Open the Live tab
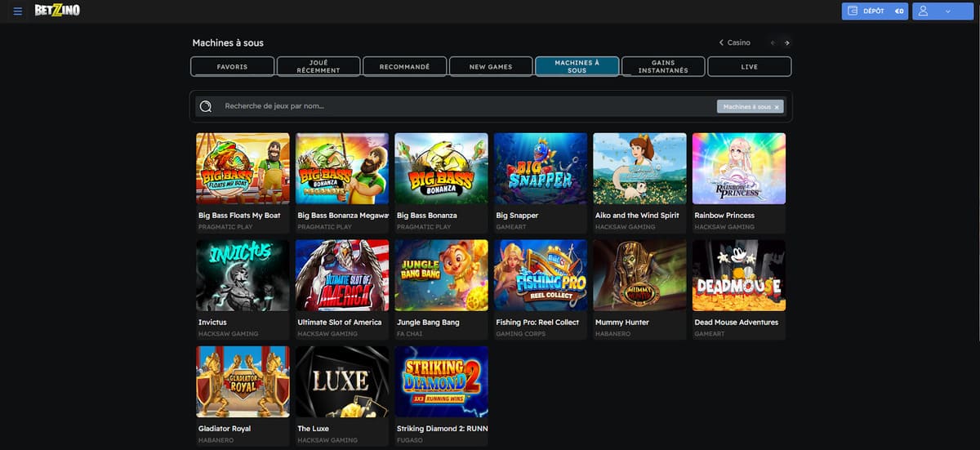Viewport: 980px width, 450px height. [749, 67]
